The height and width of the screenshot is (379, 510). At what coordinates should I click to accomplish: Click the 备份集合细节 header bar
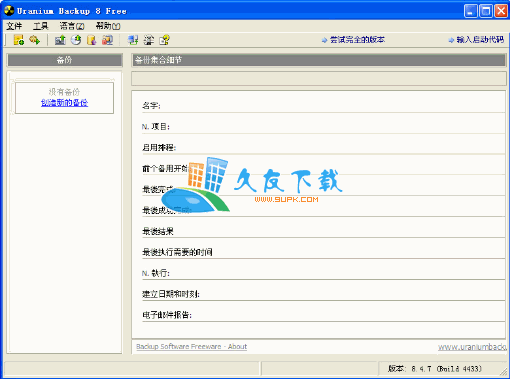[x=319, y=60]
